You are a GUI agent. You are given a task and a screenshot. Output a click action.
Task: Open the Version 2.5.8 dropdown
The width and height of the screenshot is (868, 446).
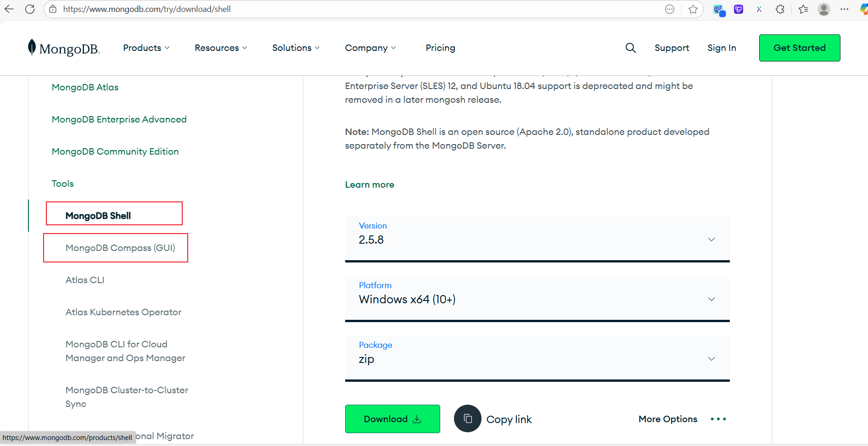tap(537, 239)
